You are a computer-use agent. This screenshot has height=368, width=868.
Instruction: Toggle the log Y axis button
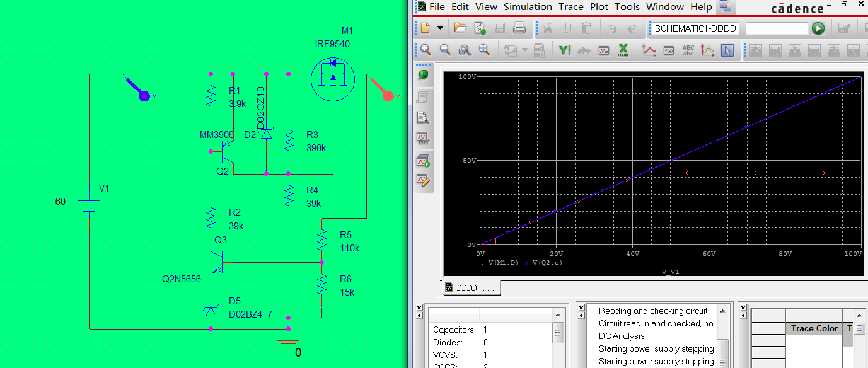(565, 50)
